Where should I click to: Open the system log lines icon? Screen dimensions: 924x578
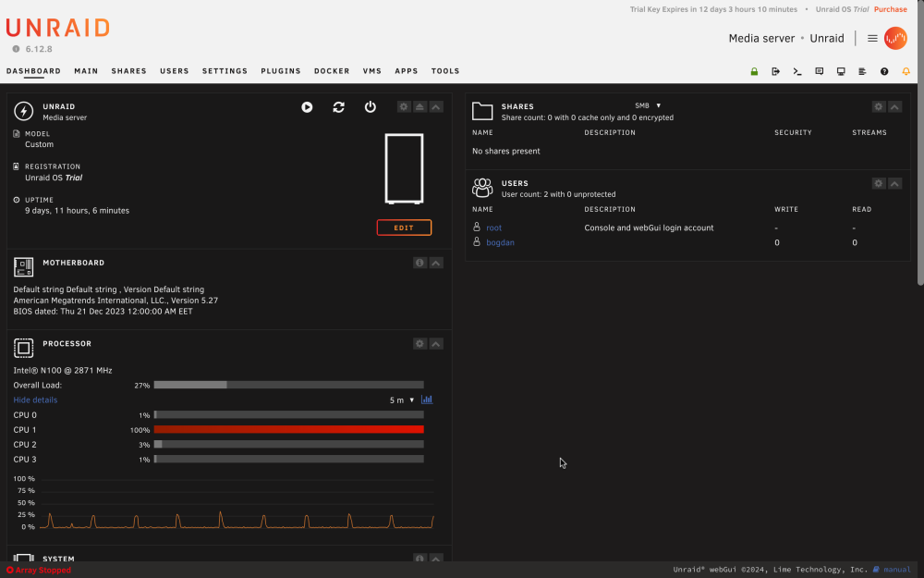[863, 71]
